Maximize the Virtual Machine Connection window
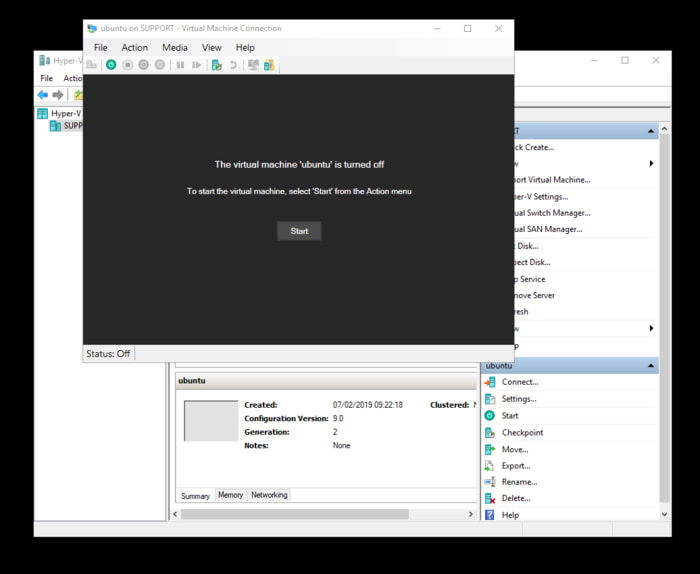700x574 pixels. pos(467,29)
